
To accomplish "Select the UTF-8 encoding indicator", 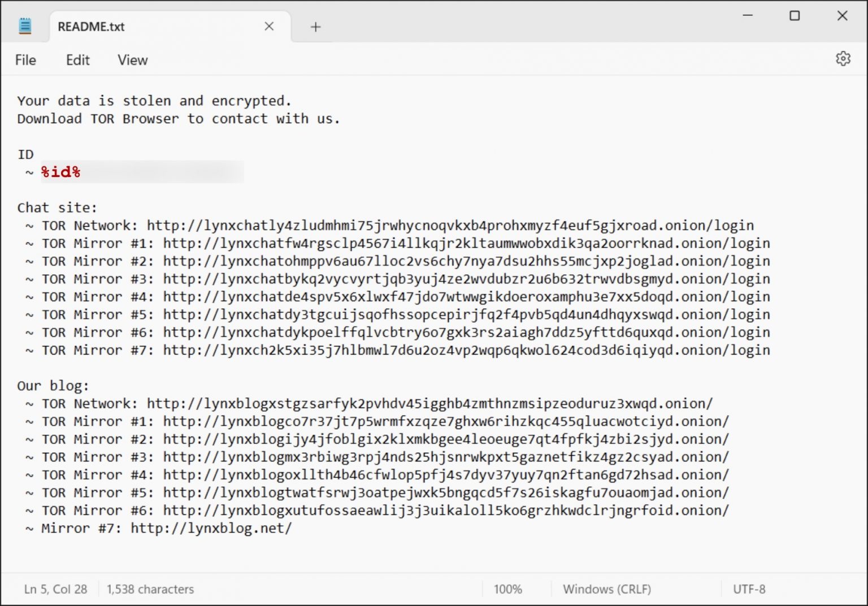I will [750, 589].
